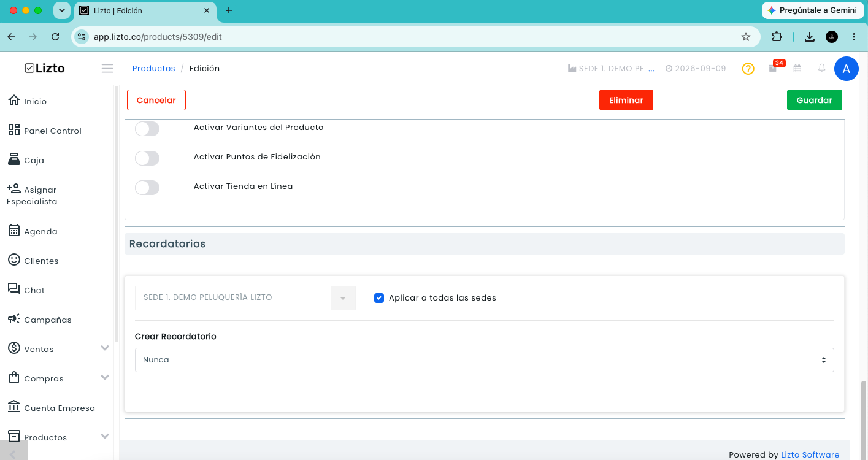This screenshot has height=460, width=868.
Task: Click the calendar icon in top header
Action: tap(797, 69)
